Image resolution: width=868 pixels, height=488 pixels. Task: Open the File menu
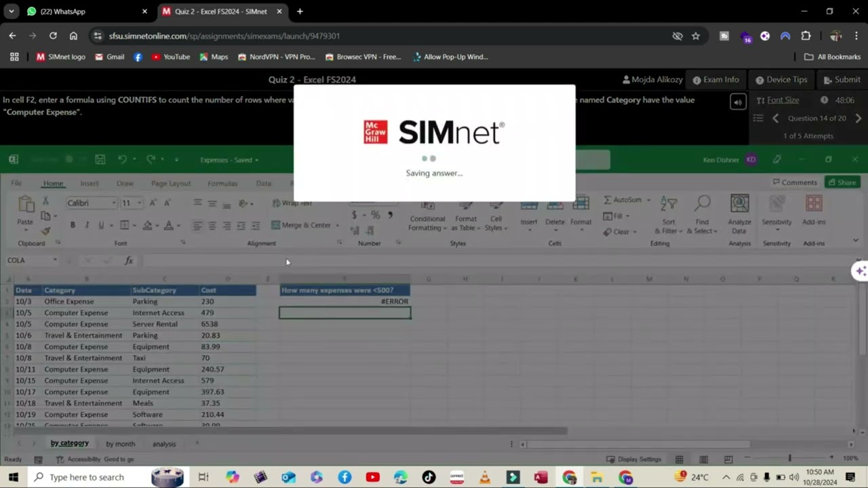16,183
